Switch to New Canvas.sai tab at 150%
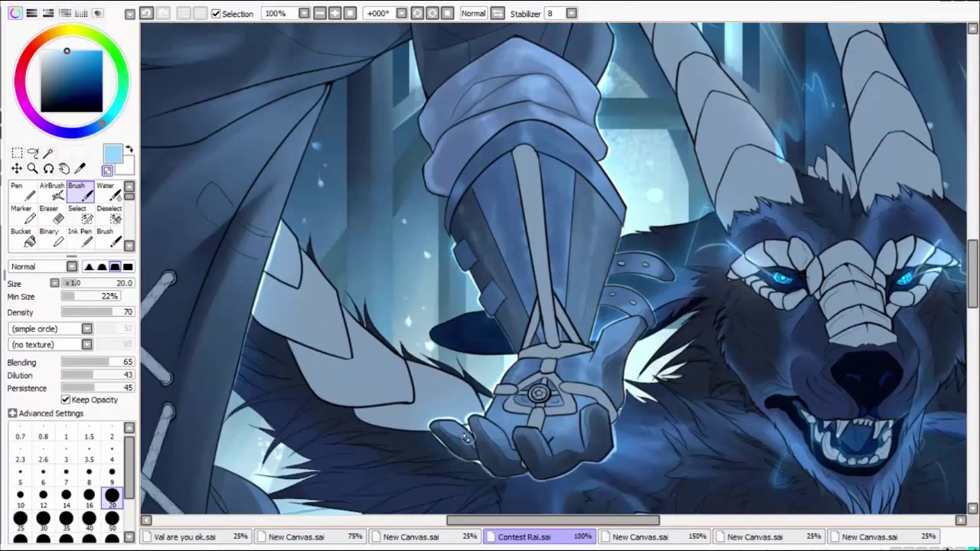This screenshot has width=980, height=551. pyautogui.click(x=655, y=536)
